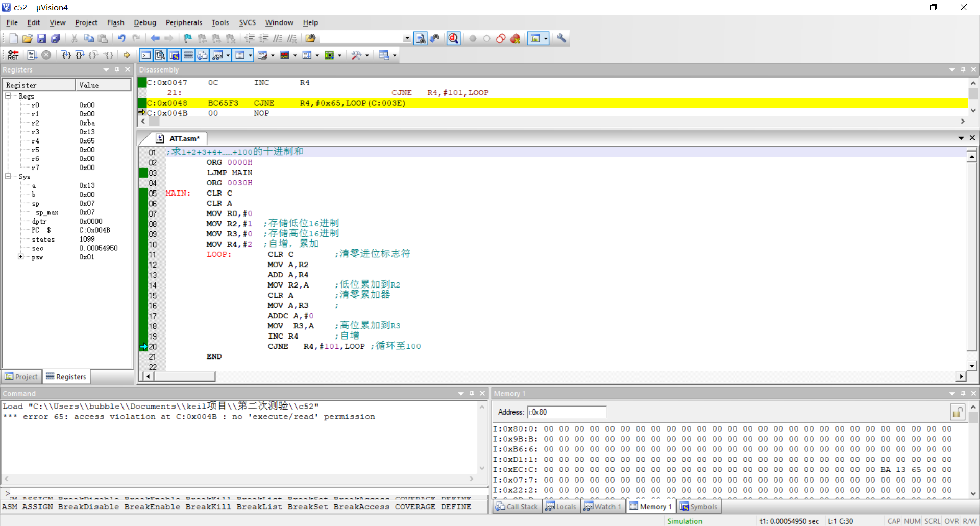The width and height of the screenshot is (980, 526).
Task: Select the dptr register row
Action: click(x=66, y=221)
